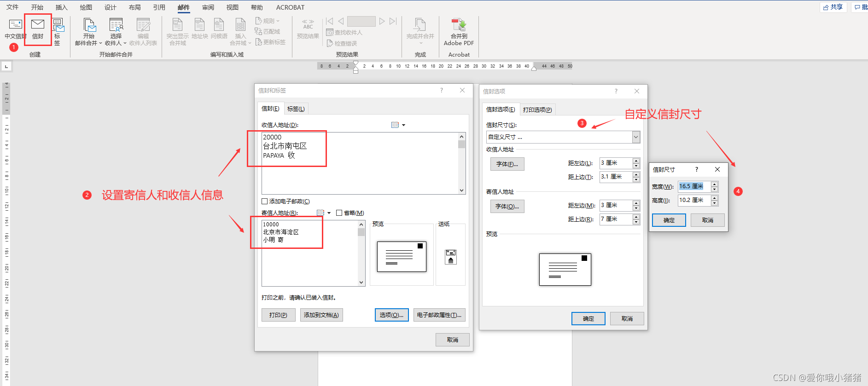
Task: Click Width (宽度) field in Envelope Size dialog
Action: tap(694, 186)
